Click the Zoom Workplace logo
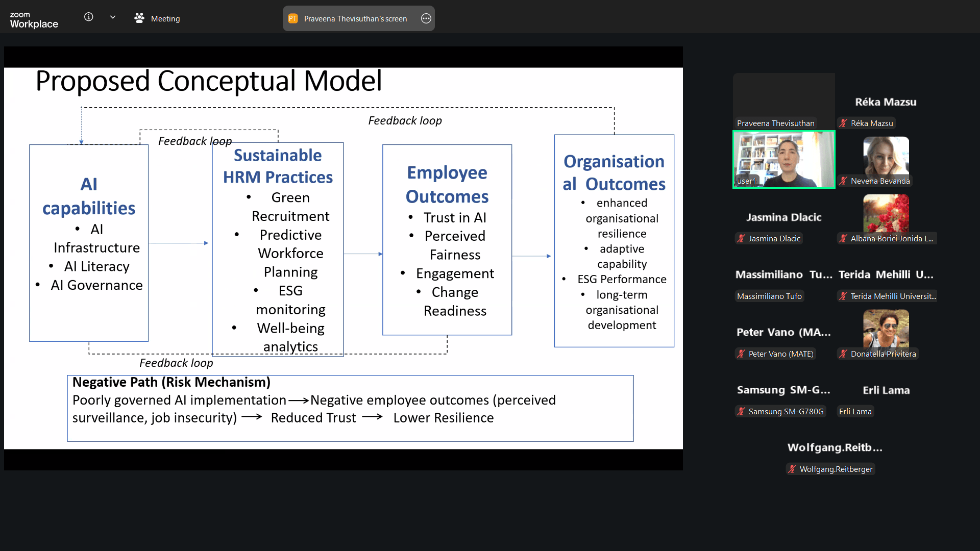The height and width of the screenshot is (551, 980). tap(34, 19)
